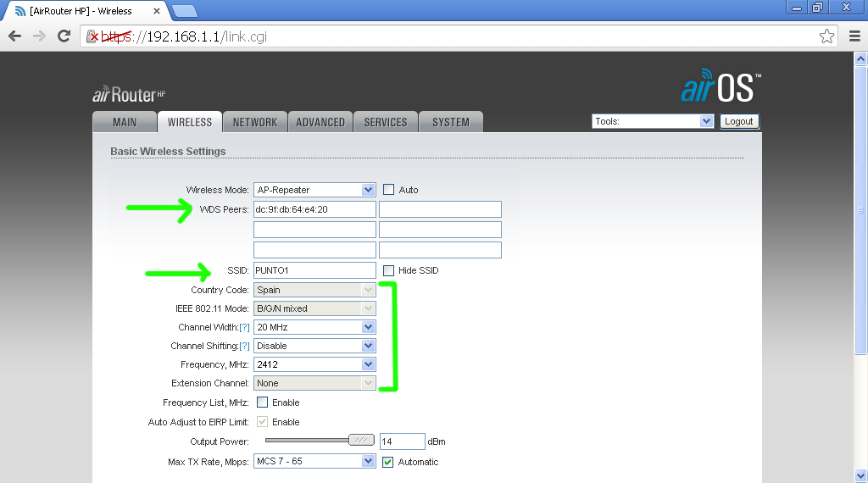The height and width of the screenshot is (483, 868).
Task: Open the NETWORK tab
Action: point(255,122)
